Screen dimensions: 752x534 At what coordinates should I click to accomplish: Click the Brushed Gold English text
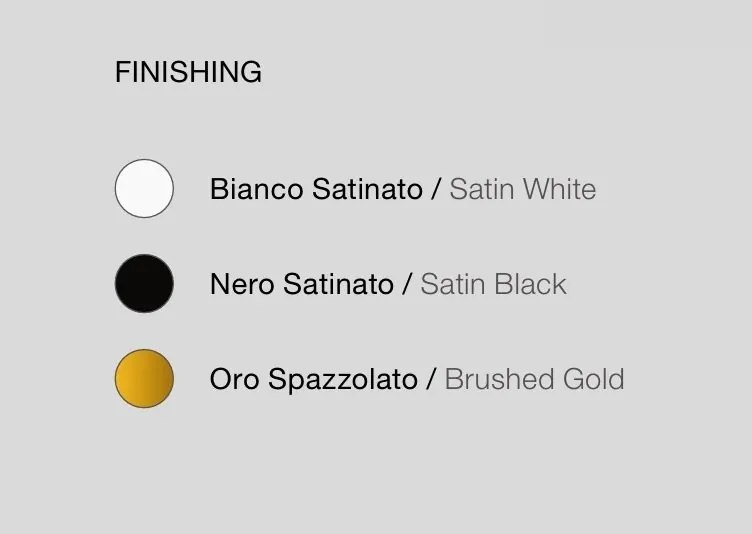(x=535, y=379)
